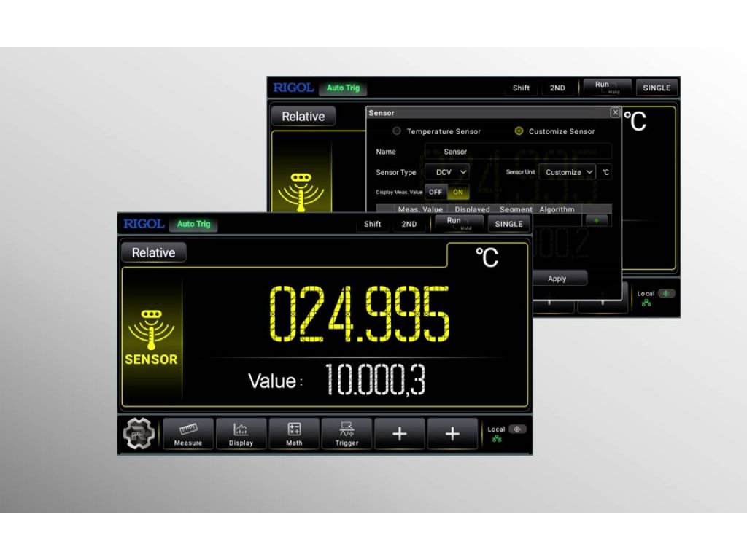Click the Local status label in front window
This screenshot has height=560, width=747.
(x=496, y=429)
